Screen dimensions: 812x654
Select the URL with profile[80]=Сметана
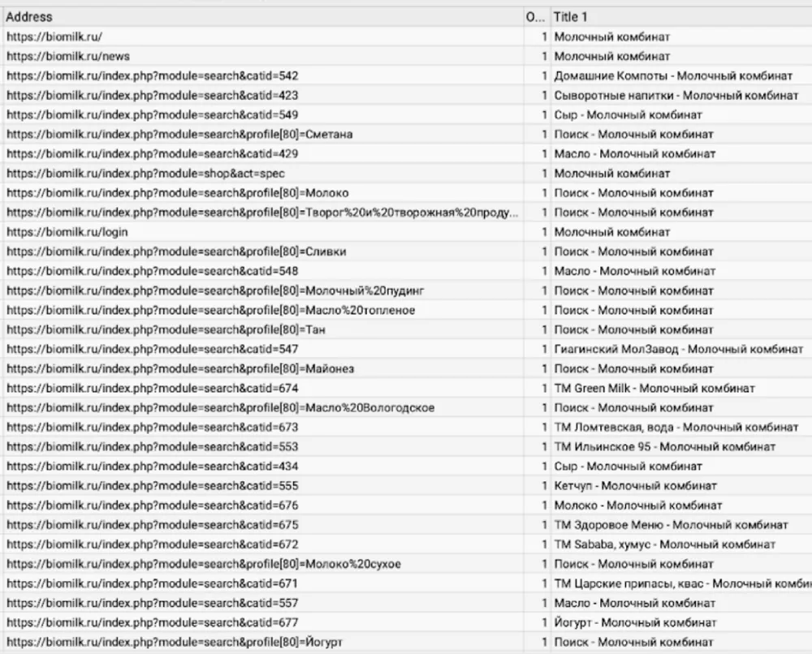179,135
